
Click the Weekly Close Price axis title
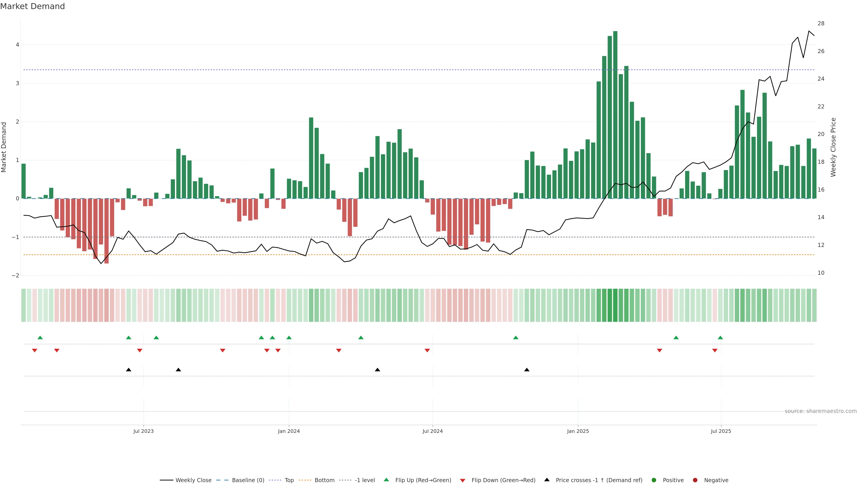click(833, 147)
